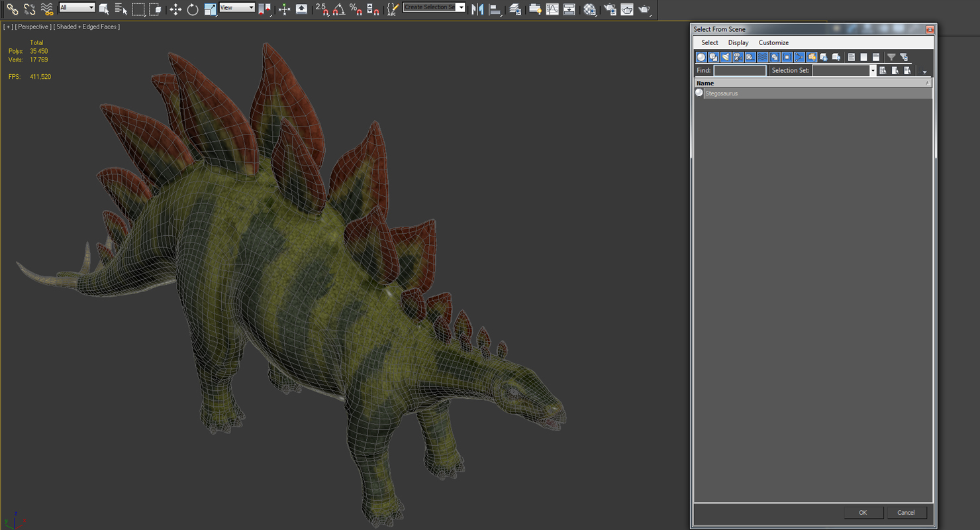
Task: Open the Schematic View icon
Action: point(569,9)
